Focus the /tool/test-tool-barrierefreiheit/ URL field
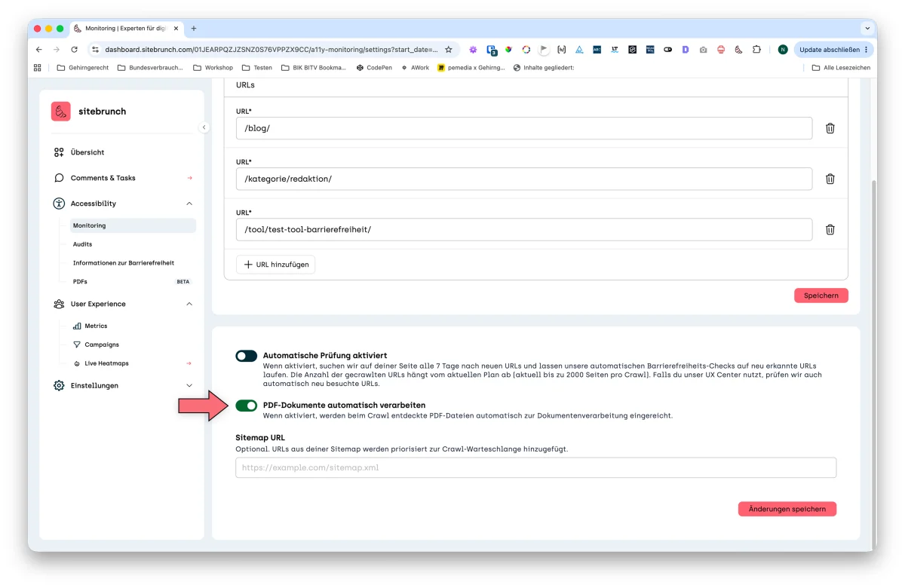 [524, 229]
